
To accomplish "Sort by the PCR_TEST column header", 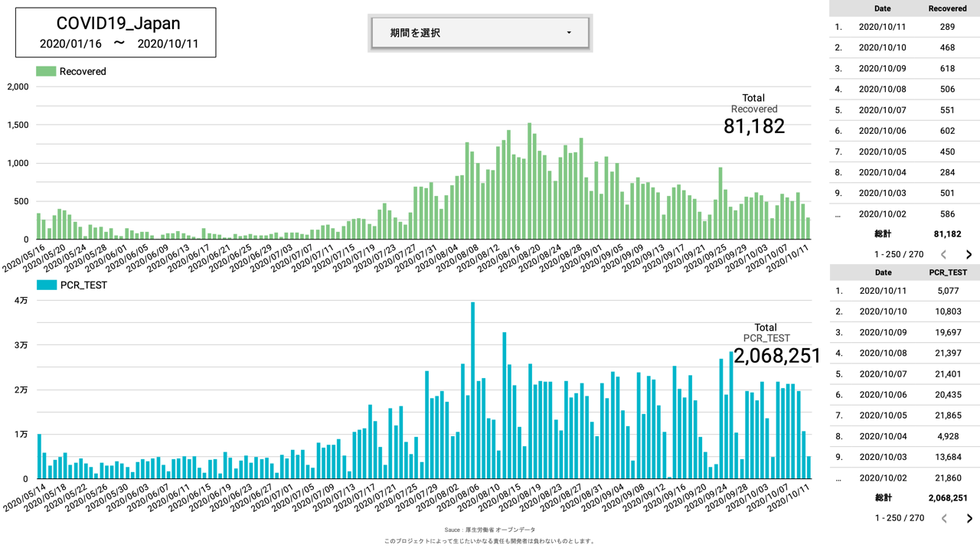I will click(947, 272).
